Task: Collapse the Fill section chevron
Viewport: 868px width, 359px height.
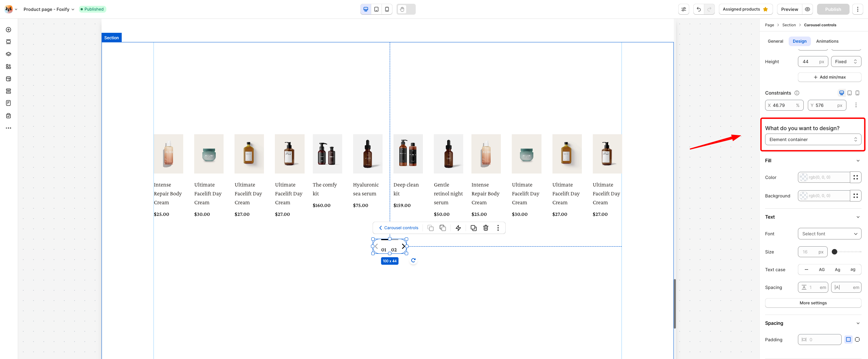Action: click(x=858, y=161)
